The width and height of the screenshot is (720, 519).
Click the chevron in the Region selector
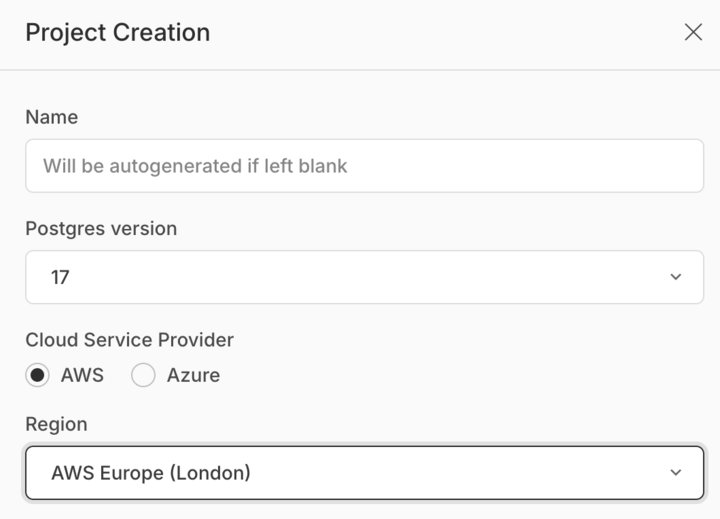pos(675,473)
